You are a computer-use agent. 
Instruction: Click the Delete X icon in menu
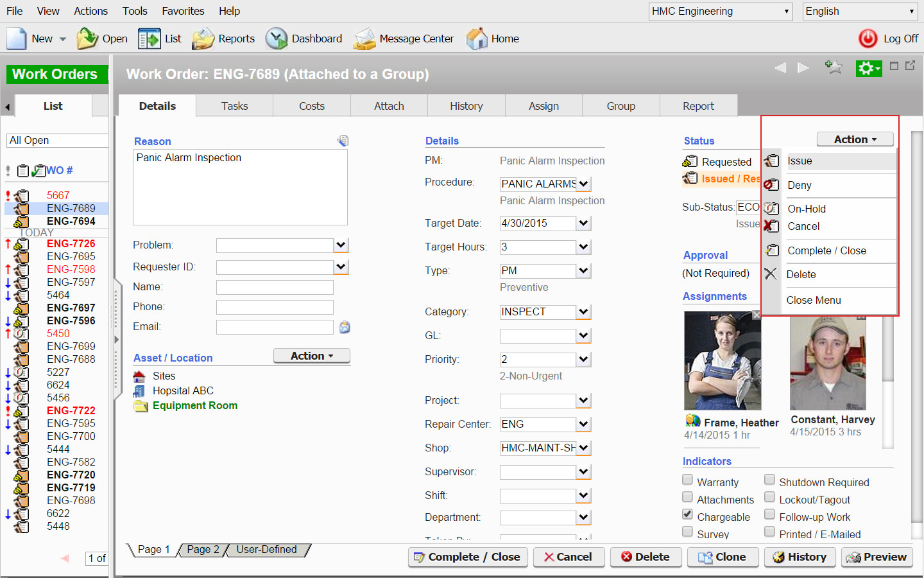[x=771, y=274]
